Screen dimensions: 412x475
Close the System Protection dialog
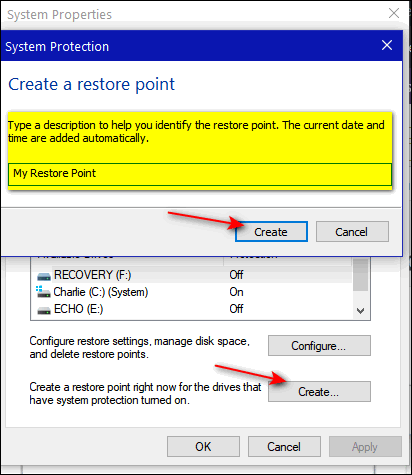coord(387,45)
